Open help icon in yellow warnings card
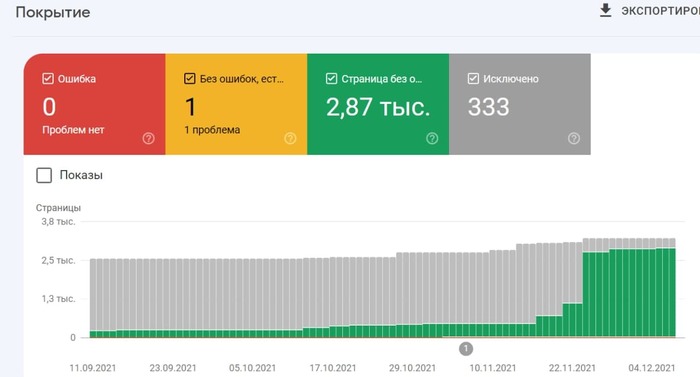Screen dimensions: 700x377 (290, 138)
